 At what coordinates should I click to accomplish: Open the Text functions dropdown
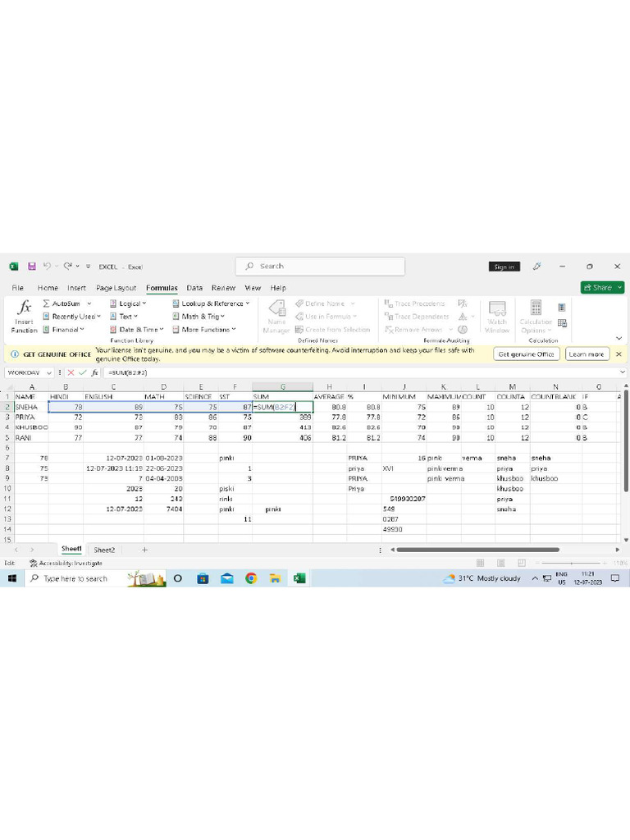(124, 316)
